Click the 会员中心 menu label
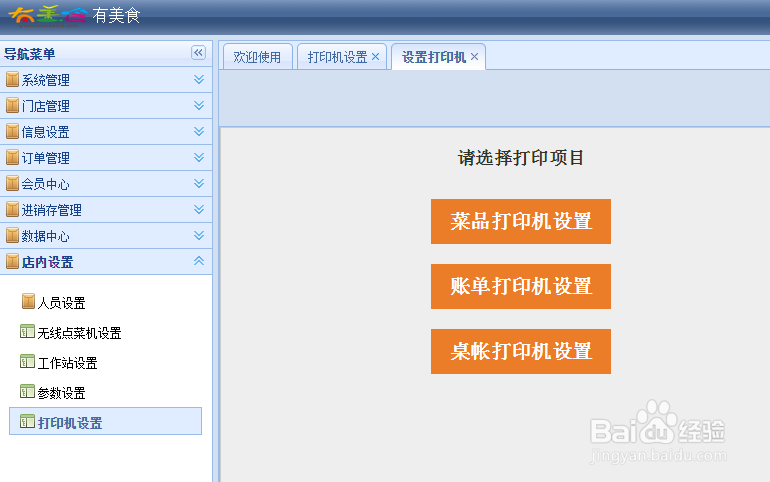Image resolution: width=770 pixels, height=482 pixels. pyautogui.click(x=45, y=184)
